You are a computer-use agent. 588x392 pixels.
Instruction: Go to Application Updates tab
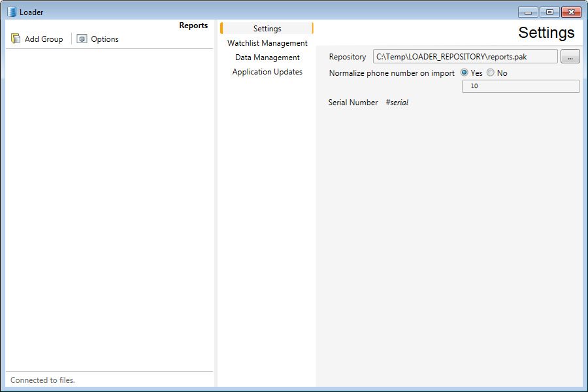point(267,72)
